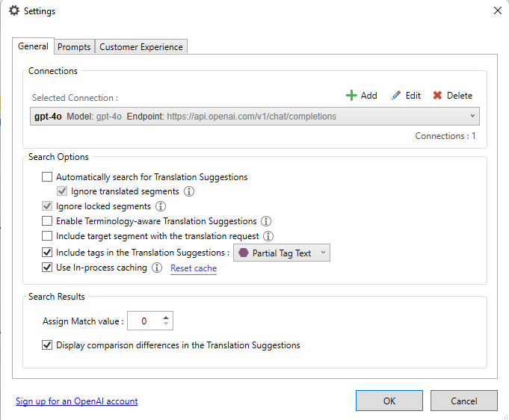Click the Edit connection pencil icon
Screen dimensions: 509x420
click(x=396, y=96)
